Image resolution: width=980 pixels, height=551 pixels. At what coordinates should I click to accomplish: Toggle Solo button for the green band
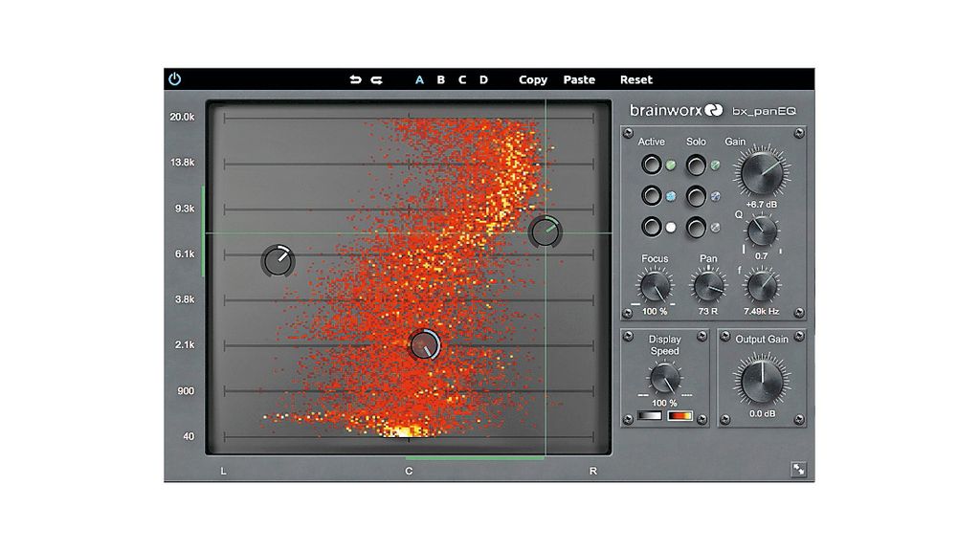(696, 165)
